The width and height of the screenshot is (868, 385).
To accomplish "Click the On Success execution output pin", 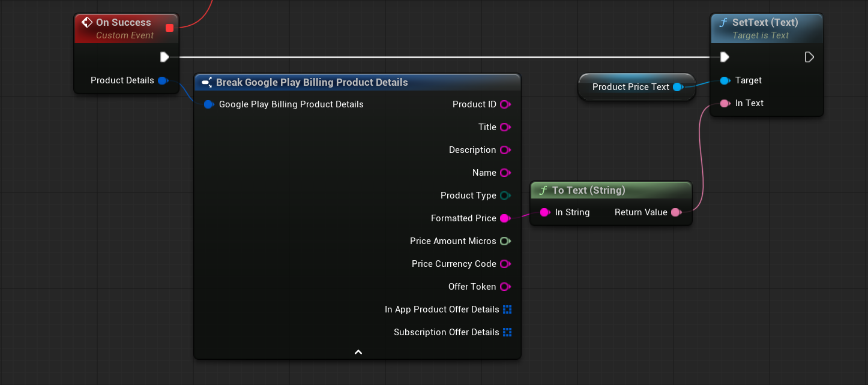I will pyautogui.click(x=164, y=57).
